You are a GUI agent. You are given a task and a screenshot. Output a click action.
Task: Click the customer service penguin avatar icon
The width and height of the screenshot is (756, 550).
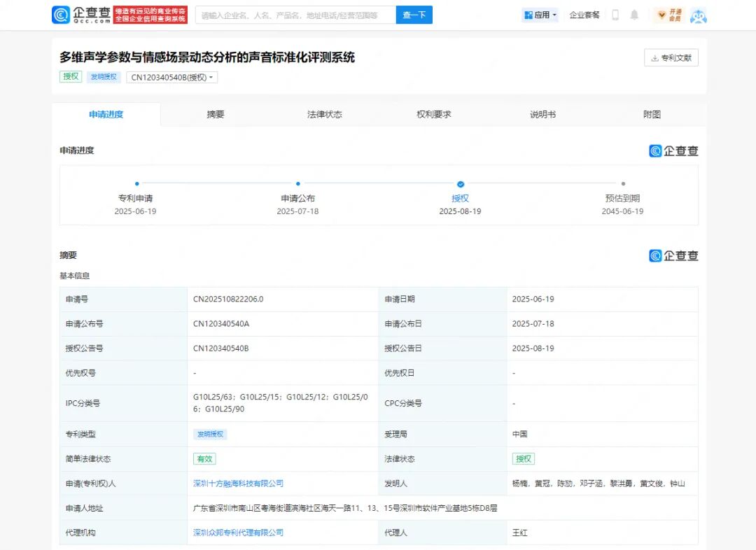click(x=699, y=15)
